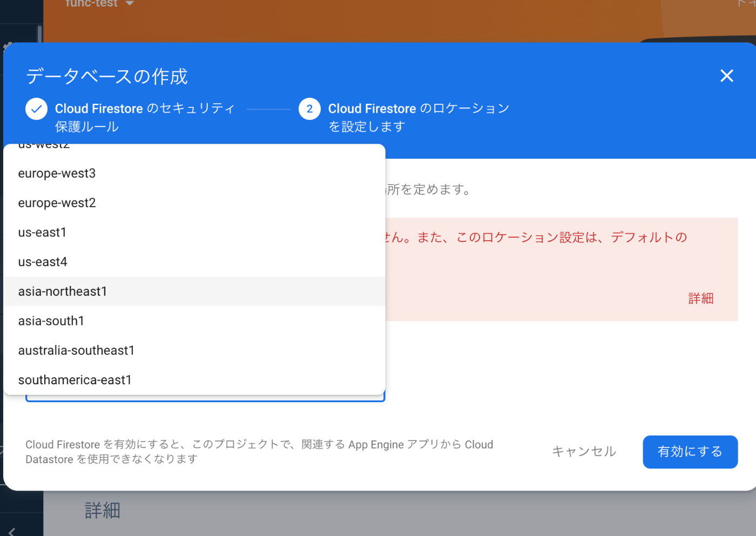Collapse sidebar chevron at bottom left

click(12, 532)
